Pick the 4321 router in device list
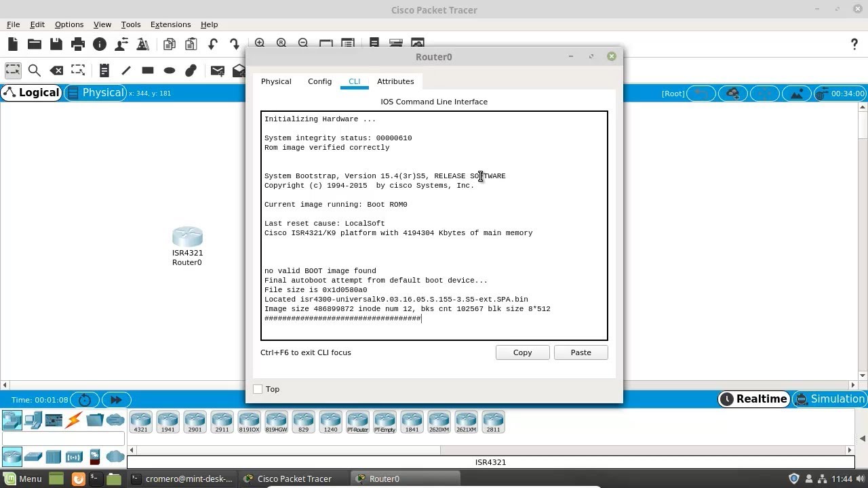868x488 pixels. 140,422
